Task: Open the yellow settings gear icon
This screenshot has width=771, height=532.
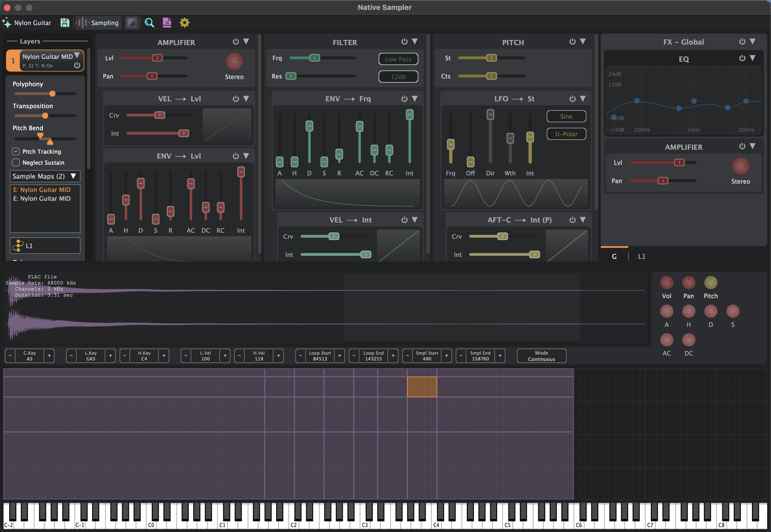Action: tap(184, 23)
